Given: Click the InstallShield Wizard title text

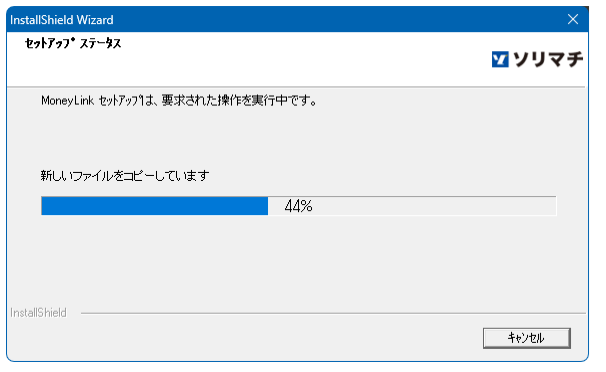Looking at the screenshot, I should 62,20.
